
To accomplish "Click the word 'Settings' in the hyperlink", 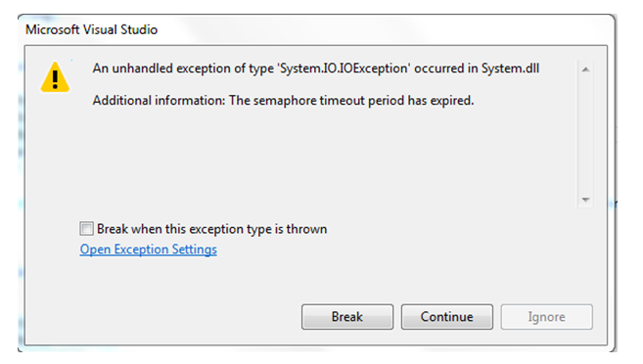I will 195,250.
